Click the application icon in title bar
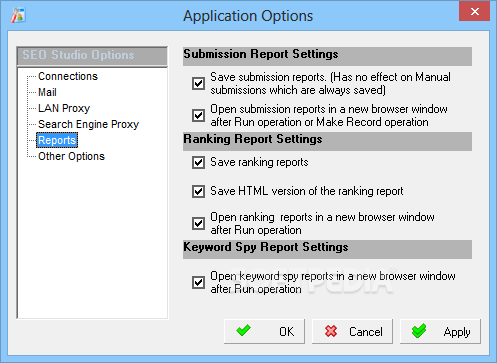 tap(18, 15)
